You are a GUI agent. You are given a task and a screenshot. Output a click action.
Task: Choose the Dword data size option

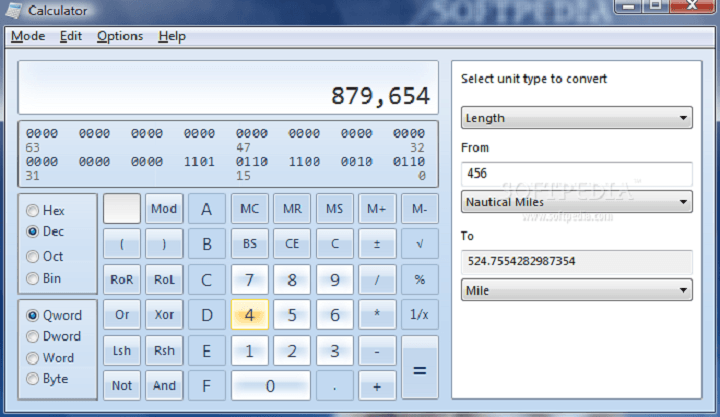tap(34, 337)
